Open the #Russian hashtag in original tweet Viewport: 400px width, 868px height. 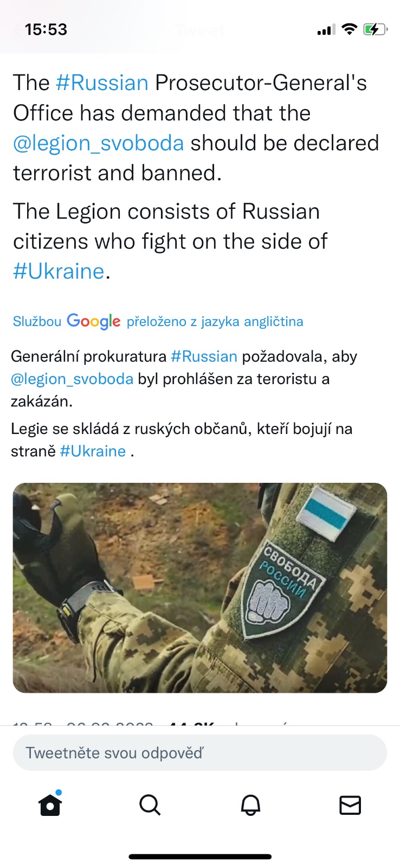coord(102,83)
